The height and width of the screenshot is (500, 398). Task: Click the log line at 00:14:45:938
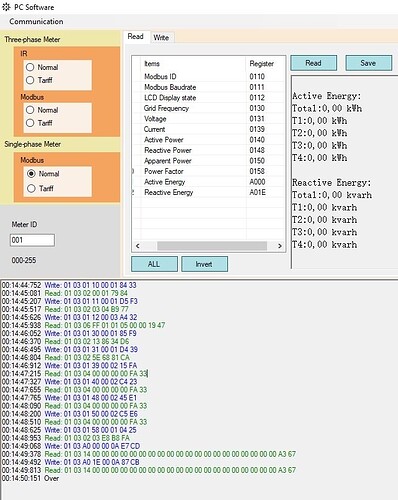pos(83,325)
